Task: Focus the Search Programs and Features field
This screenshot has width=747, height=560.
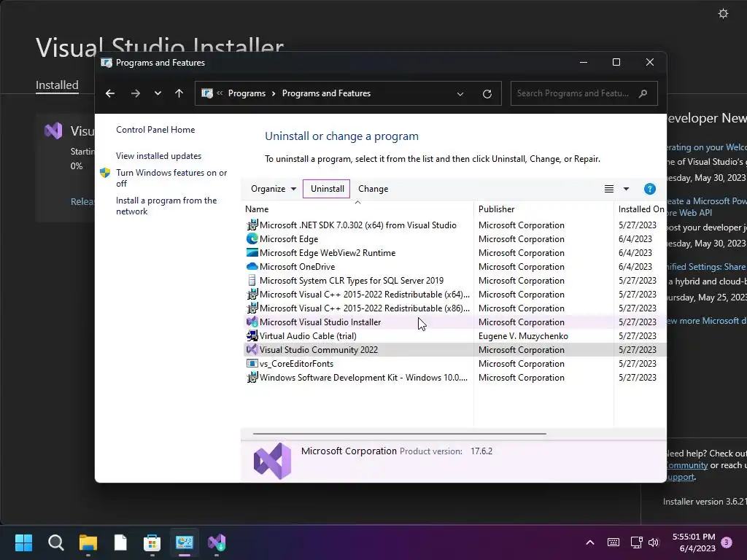Action: click(x=584, y=93)
